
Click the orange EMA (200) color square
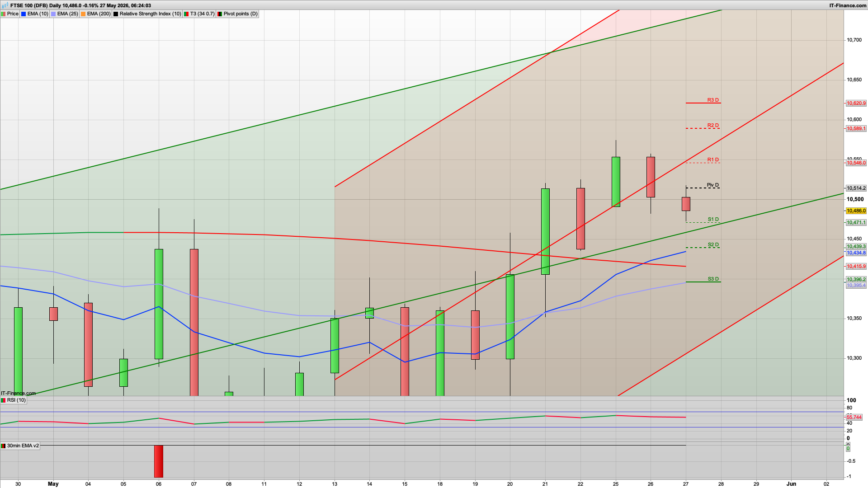tap(83, 14)
